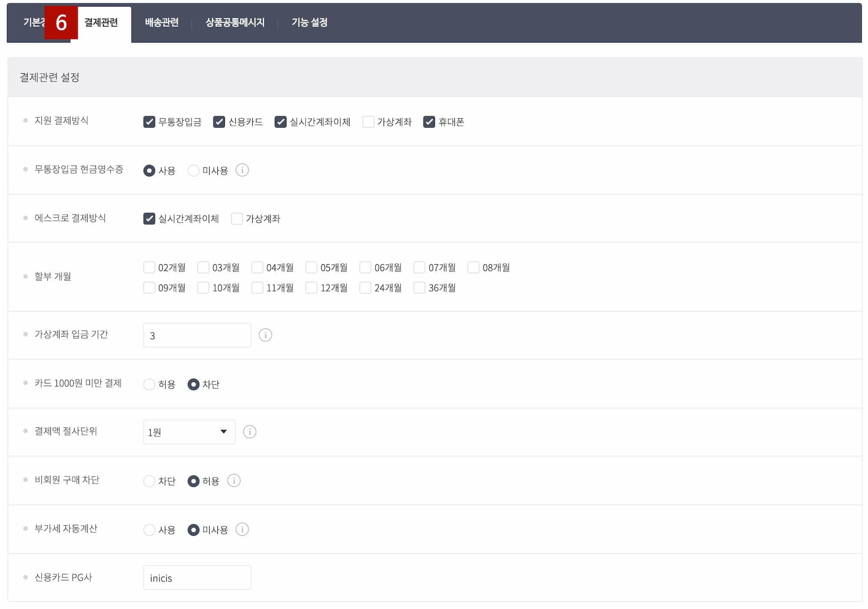Click info icon beside 결제액 절사단위 dropdown
The width and height of the screenshot is (868, 609).
pos(250,432)
